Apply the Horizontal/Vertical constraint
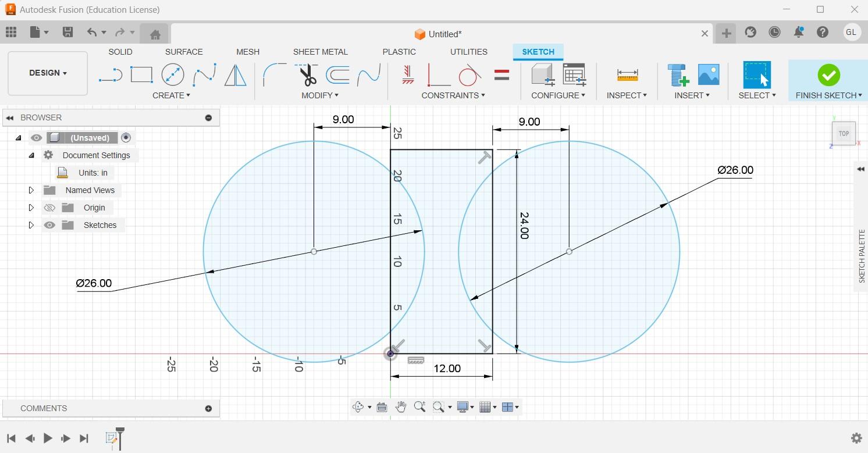The height and width of the screenshot is (453, 868). tap(408, 75)
